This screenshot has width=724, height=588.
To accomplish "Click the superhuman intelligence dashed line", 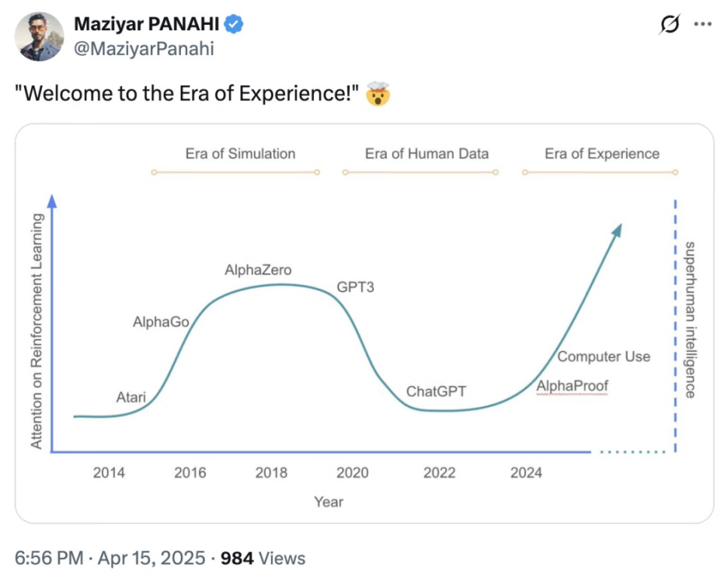I will tap(675, 326).
